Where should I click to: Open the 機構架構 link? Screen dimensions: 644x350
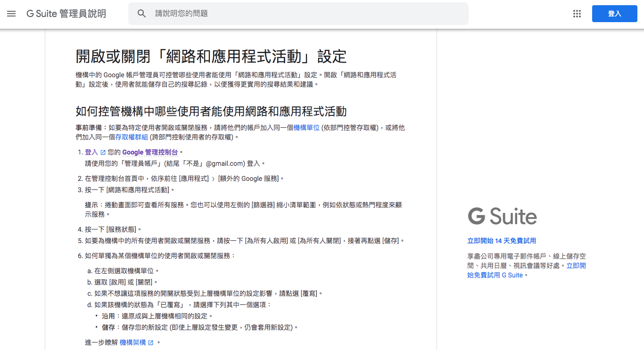click(x=133, y=342)
